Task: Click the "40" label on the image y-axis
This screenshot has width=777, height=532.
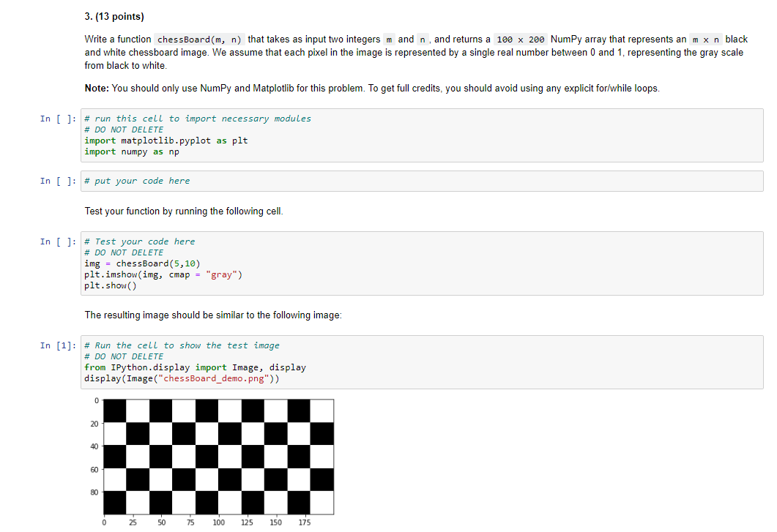Action: 94,446
